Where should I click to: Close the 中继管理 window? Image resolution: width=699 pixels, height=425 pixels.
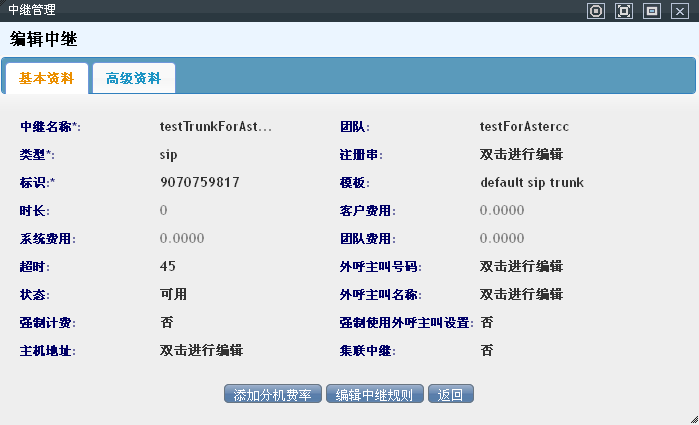(x=680, y=11)
